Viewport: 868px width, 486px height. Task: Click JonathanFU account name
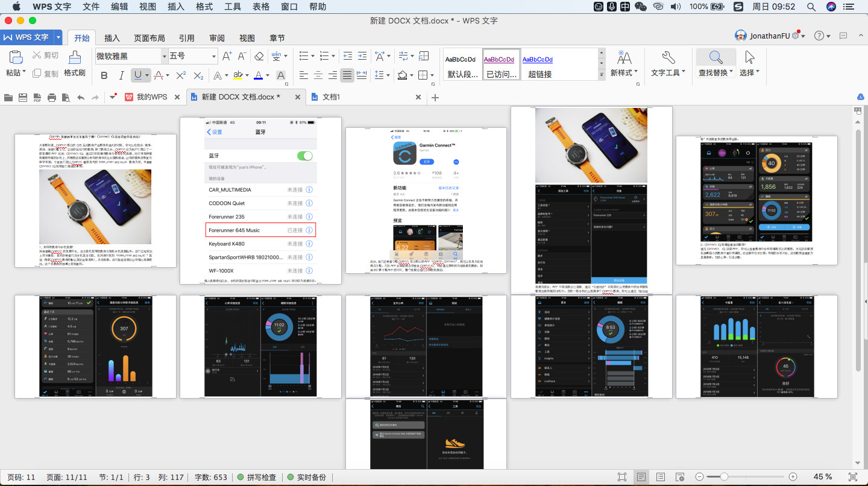pos(770,36)
